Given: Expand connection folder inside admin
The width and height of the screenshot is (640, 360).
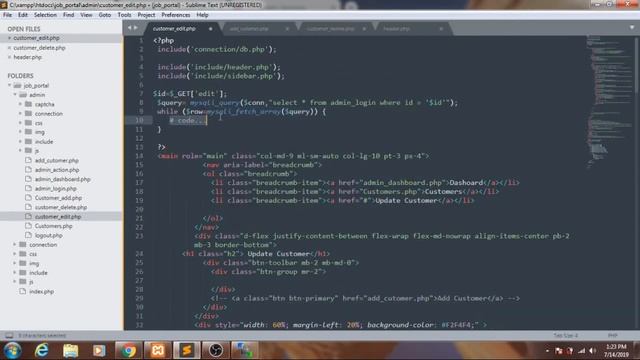Looking at the screenshot, I should click(20, 113).
